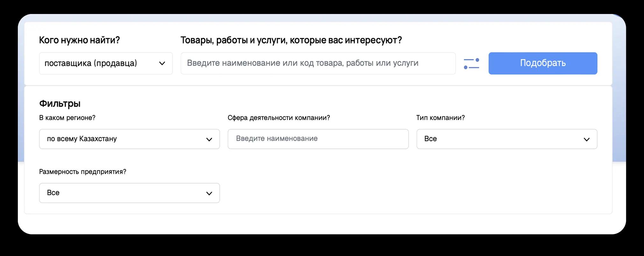Click chevron arrow in 'поставщика (продавца)' box
This screenshot has height=256, width=644.
point(162,64)
